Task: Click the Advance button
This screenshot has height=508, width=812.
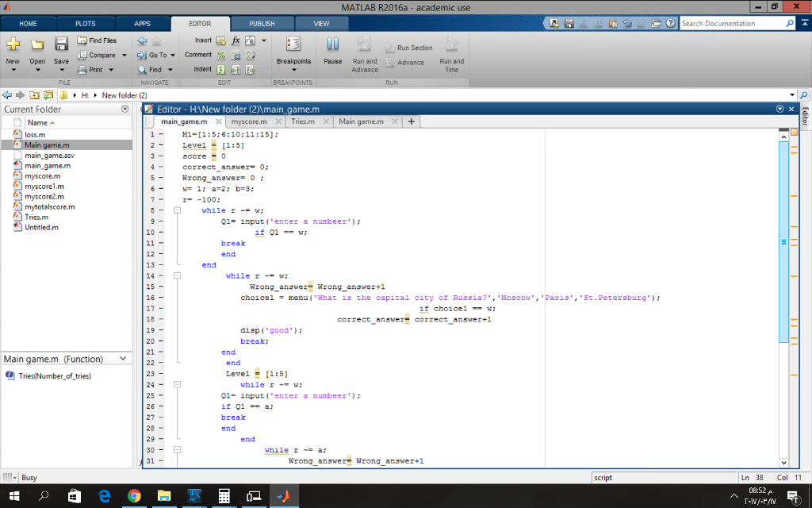Action: point(405,62)
